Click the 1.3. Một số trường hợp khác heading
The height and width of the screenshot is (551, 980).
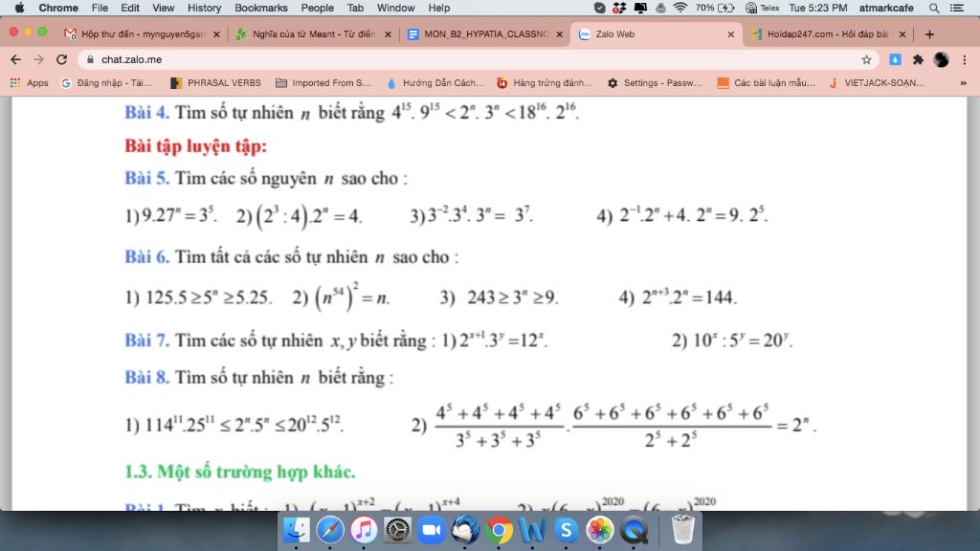point(240,472)
